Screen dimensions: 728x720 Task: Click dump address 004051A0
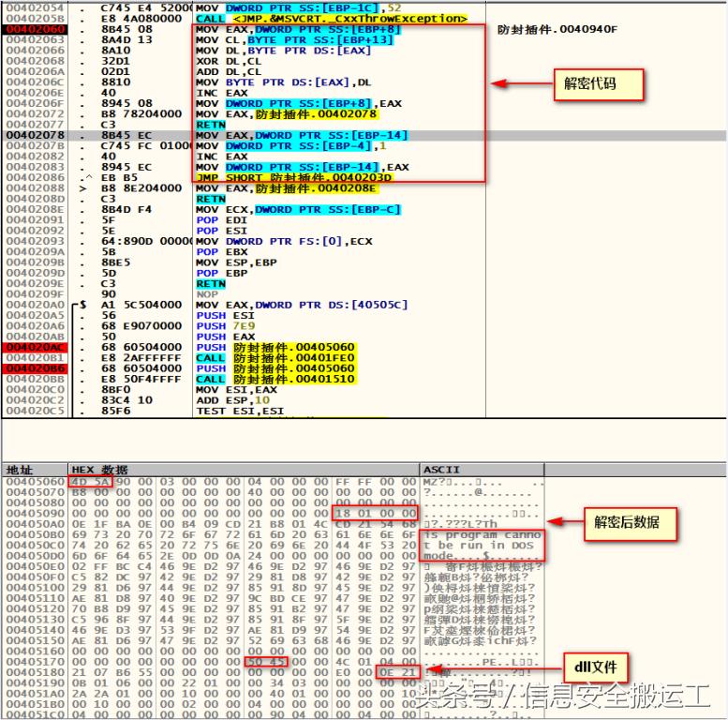[x=36, y=694]
